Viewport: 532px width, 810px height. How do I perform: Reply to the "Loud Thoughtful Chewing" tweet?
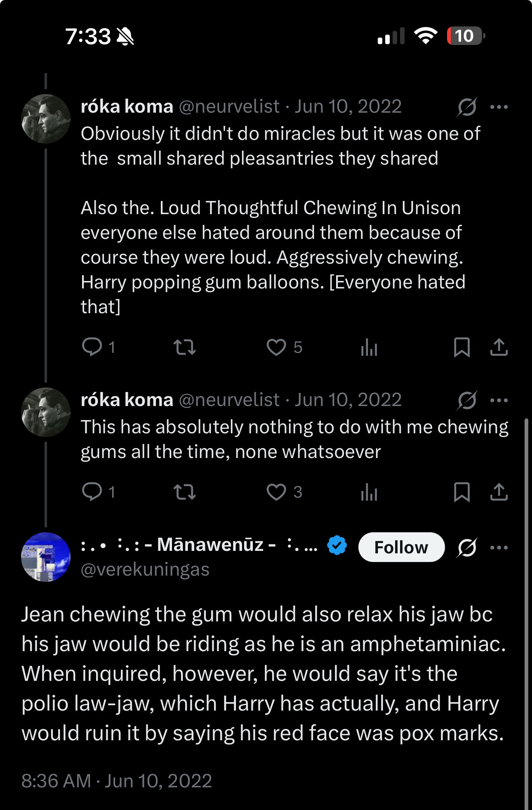[x=92, y=347]
